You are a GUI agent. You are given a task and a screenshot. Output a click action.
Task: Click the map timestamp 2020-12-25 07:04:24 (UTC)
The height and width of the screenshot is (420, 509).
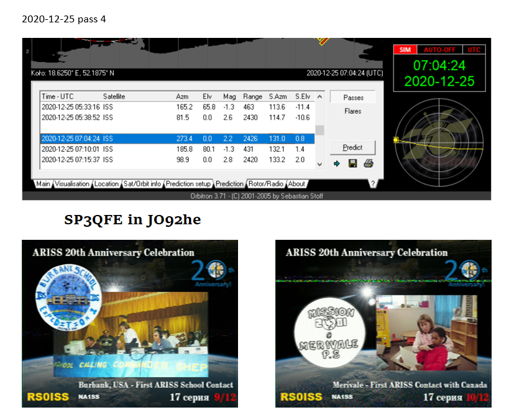click(345, 73)
